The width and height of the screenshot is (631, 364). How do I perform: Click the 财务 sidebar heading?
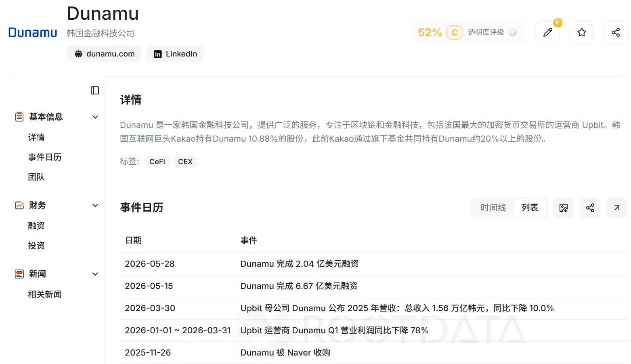[x=38, y=205]
